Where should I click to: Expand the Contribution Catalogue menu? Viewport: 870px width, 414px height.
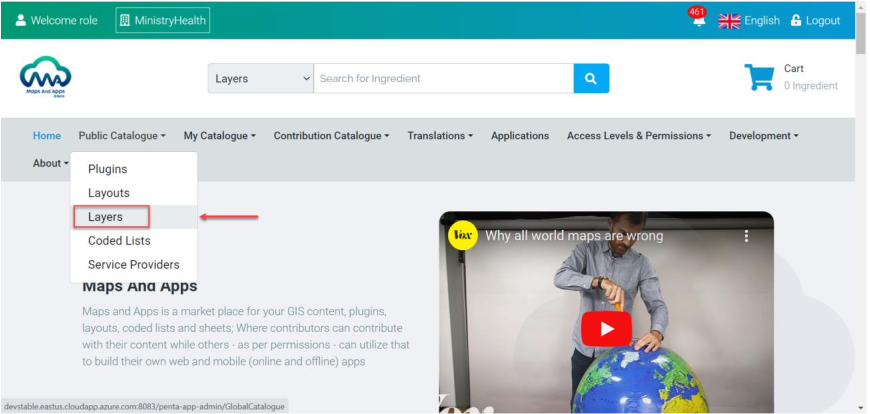331,136
